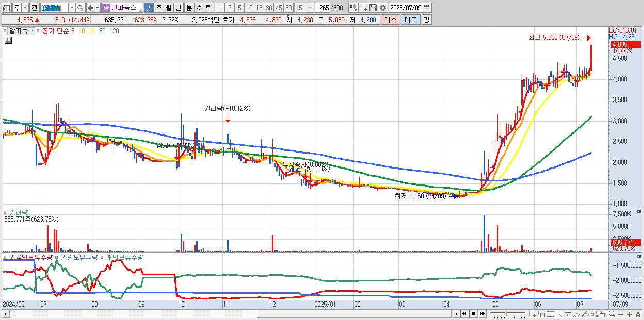The width and height of the screenshot is (644, 320).
Task: Select the 1 interval preset
Action: point(219,8)
